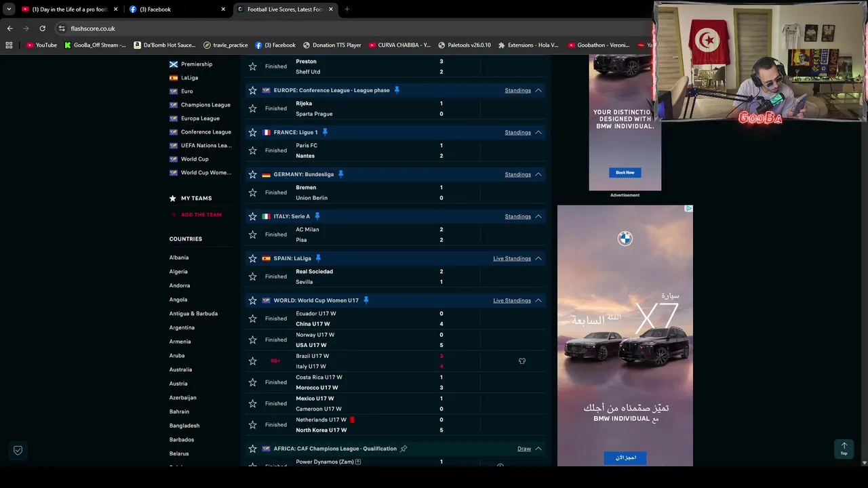Collapse the Italy Serie A section
The height and width of the screenshot is (488, 868).
tap(538, 216)
